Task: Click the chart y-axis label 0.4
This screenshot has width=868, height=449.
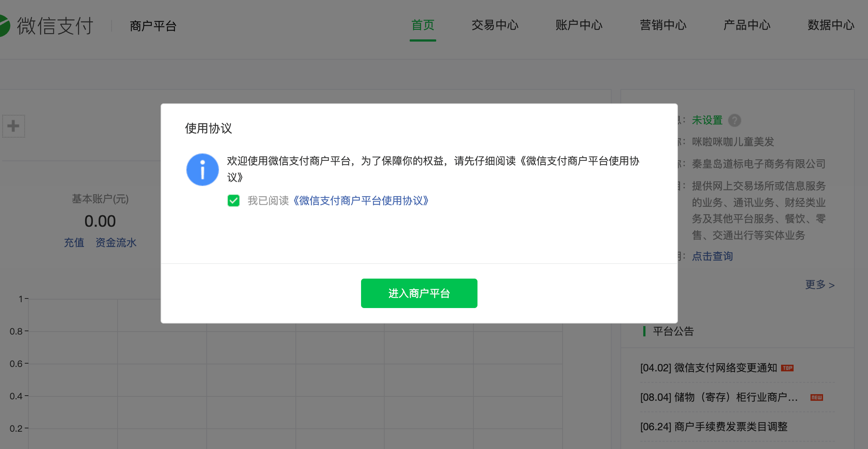Action: (x=16, y=396)
